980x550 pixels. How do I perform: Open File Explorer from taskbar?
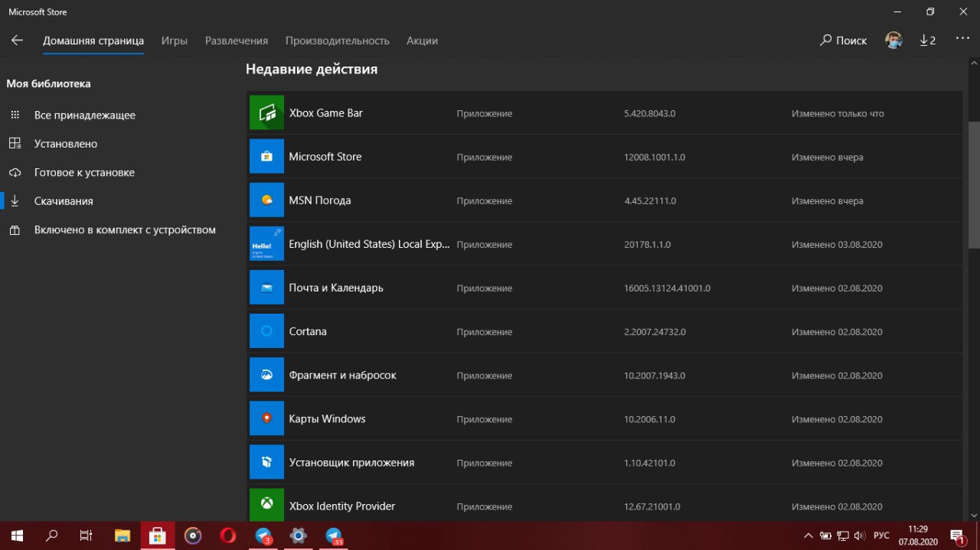(122, 535)
